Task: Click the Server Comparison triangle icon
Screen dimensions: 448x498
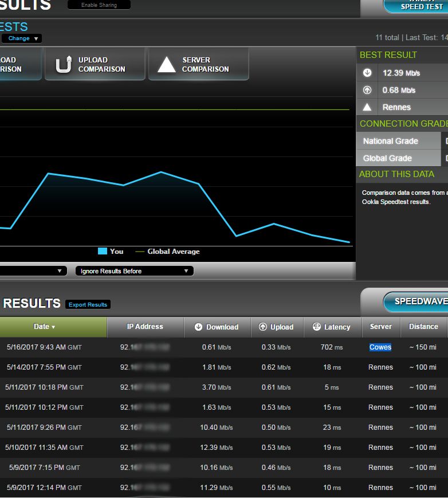Action: [x=167, y=65]
